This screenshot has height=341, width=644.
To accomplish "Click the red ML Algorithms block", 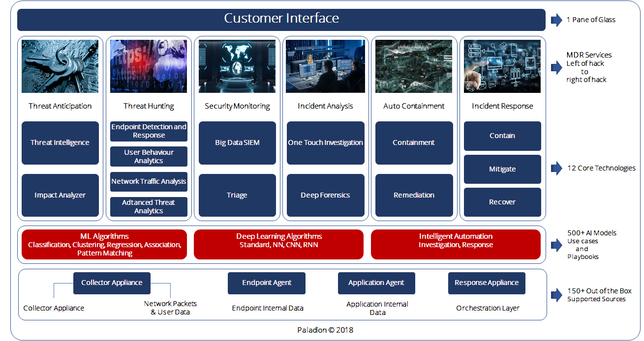I will 104,244.
